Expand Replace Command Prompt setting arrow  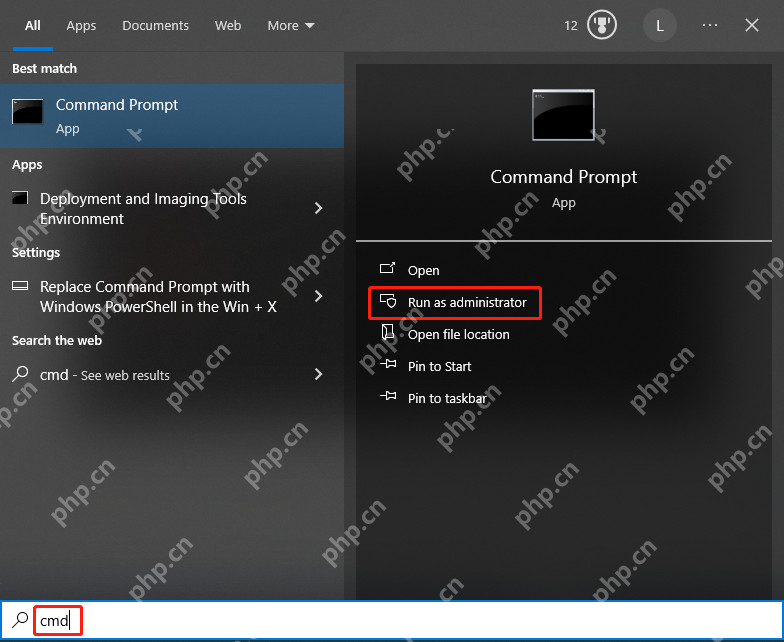[x=318, y=296]
